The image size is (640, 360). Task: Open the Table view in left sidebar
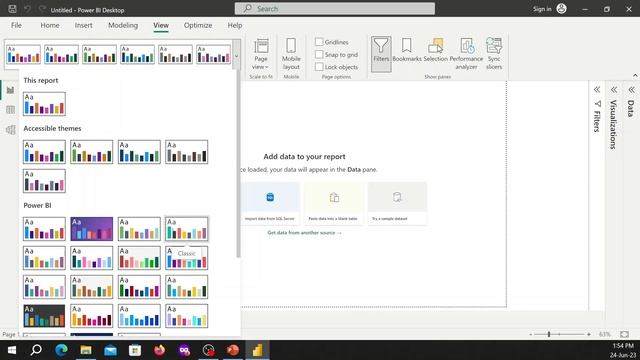(x=10, y=109)
